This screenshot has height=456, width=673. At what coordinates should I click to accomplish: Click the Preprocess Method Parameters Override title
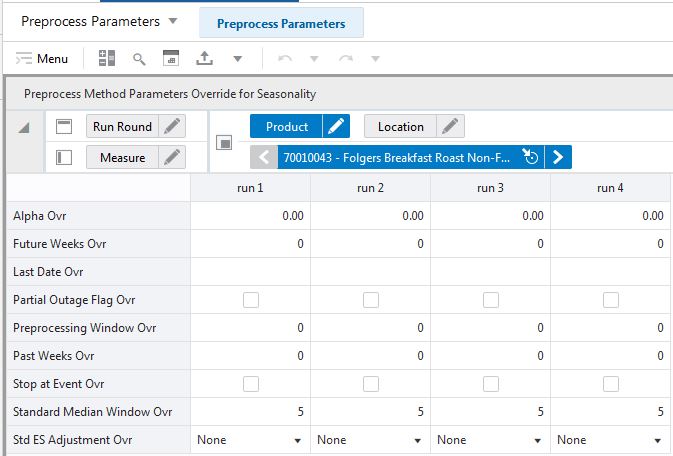coord(170,94)
